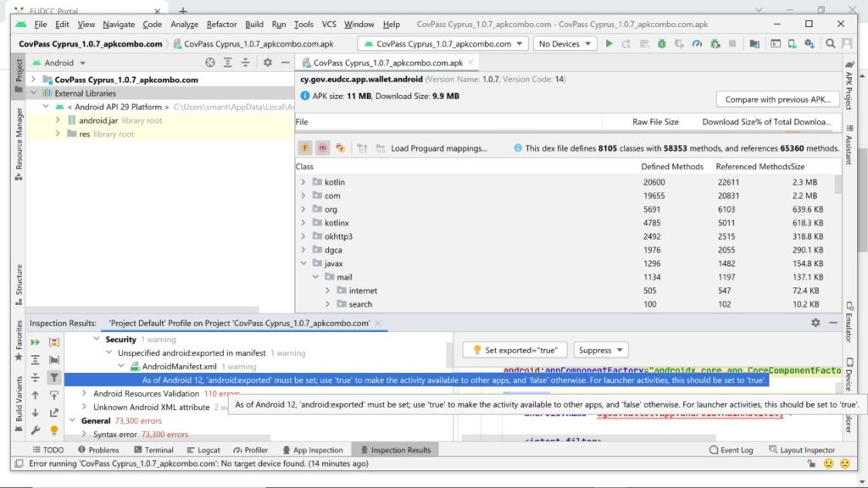868x488 pixels.
Task: Open Project panel gear options
Action: (x=267, y=63)
